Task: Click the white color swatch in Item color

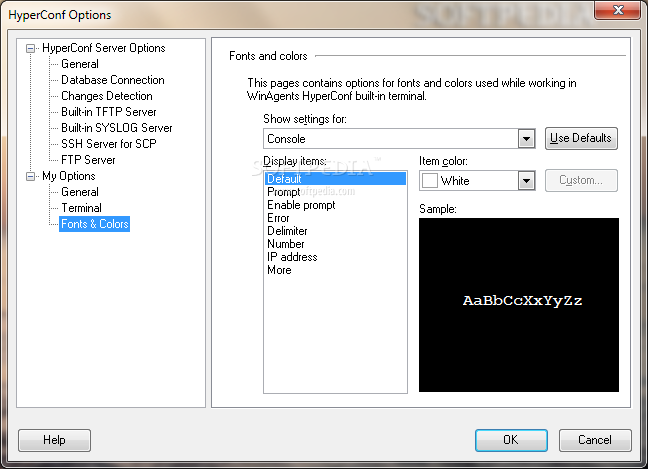Action: (x=430, y=181)
